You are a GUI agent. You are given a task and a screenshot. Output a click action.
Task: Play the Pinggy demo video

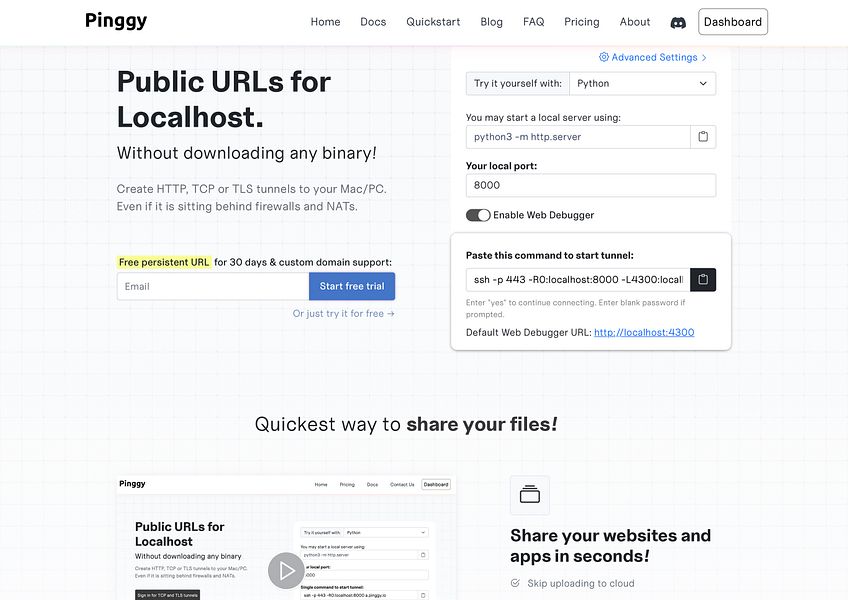tap(286, 570)
